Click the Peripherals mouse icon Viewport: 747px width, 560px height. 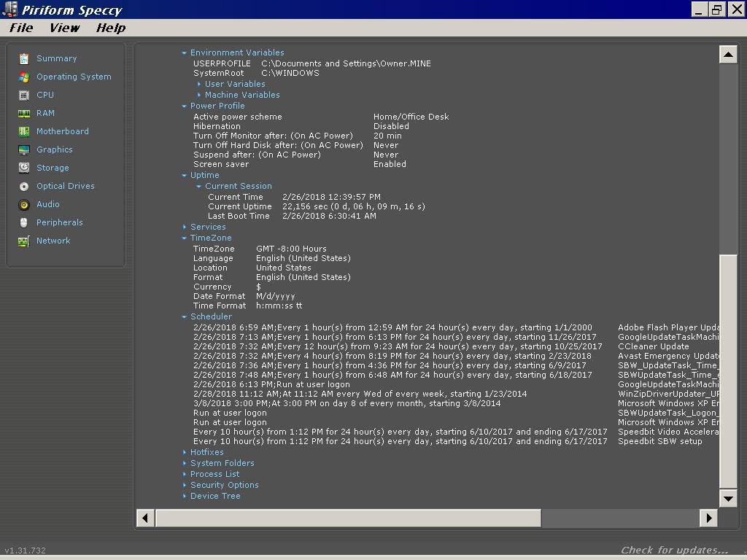(x=24, y=223)
